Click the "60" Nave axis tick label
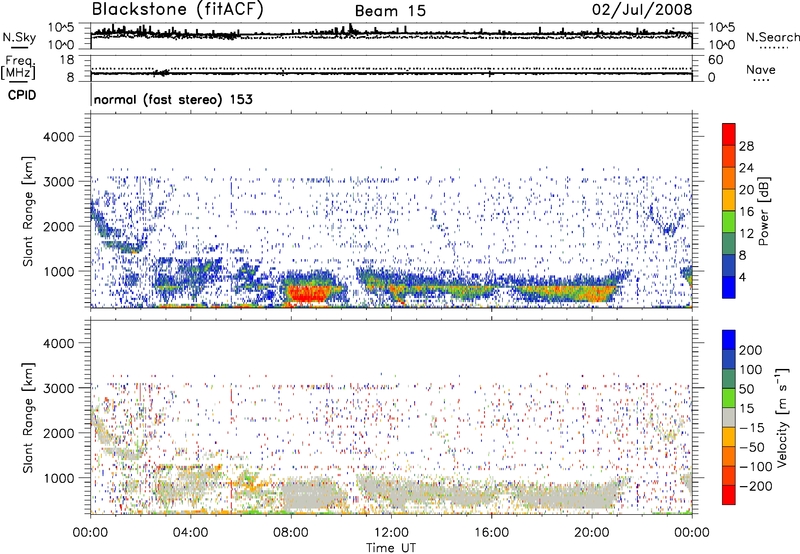800x554 pixels. pyautogui.click(x=715, y=60)
